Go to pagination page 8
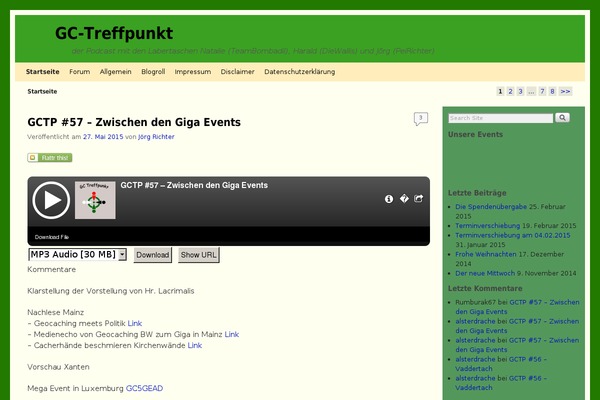The width and height of the screenshot is (600, 400). pyautogui.click(x=552, y=91)
